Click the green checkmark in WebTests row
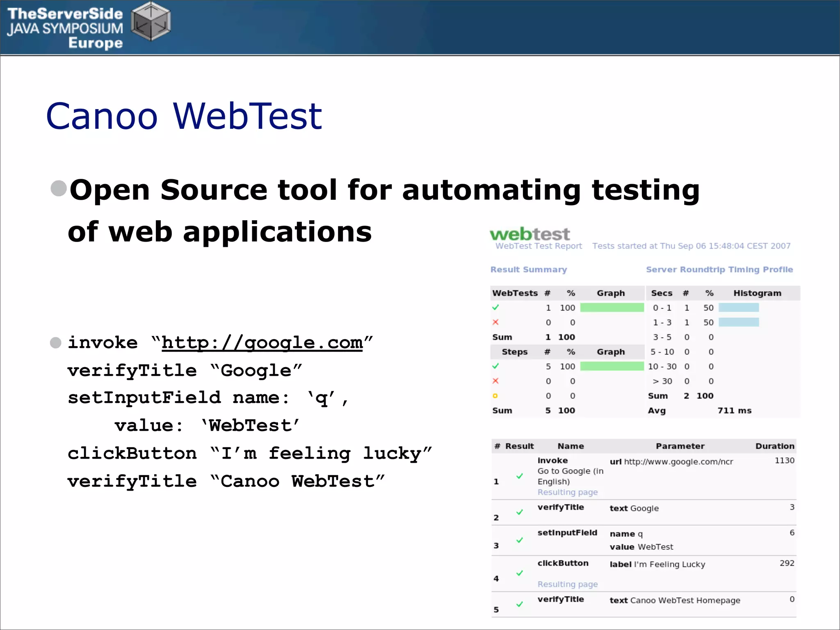This screenshot has width=840, height=630. [x=495, y=307]
